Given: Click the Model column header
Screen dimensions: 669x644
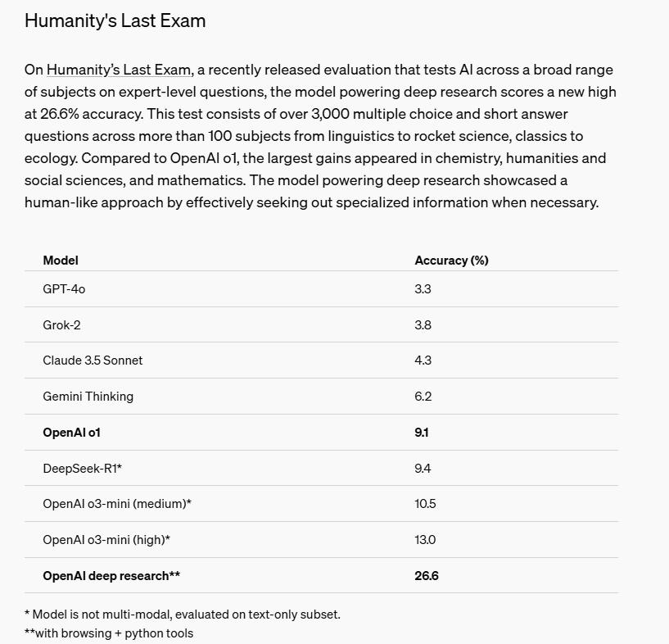Looking at the screenshot, I should click(x=61, y=261).
